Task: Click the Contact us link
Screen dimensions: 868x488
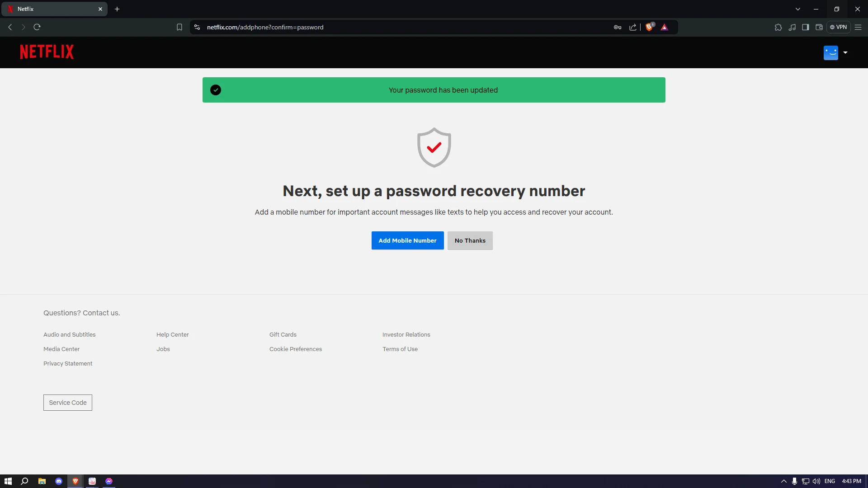Action: coord(101,313)
